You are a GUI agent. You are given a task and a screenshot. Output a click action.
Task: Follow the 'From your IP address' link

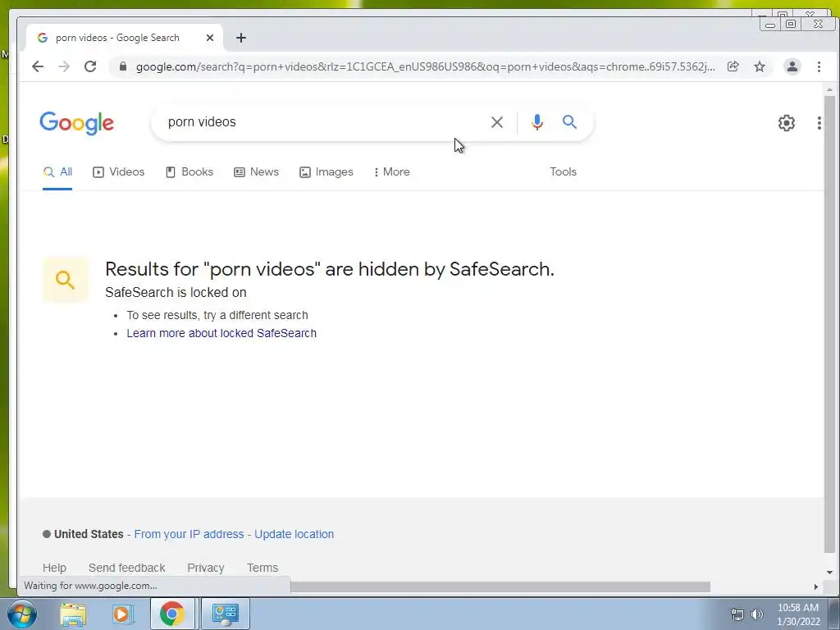point(189,534)
